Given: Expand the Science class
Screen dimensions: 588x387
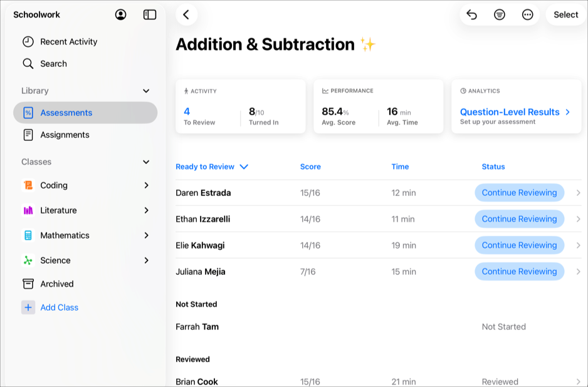Looking at the screenshot, I should click(x=145, y=260).
